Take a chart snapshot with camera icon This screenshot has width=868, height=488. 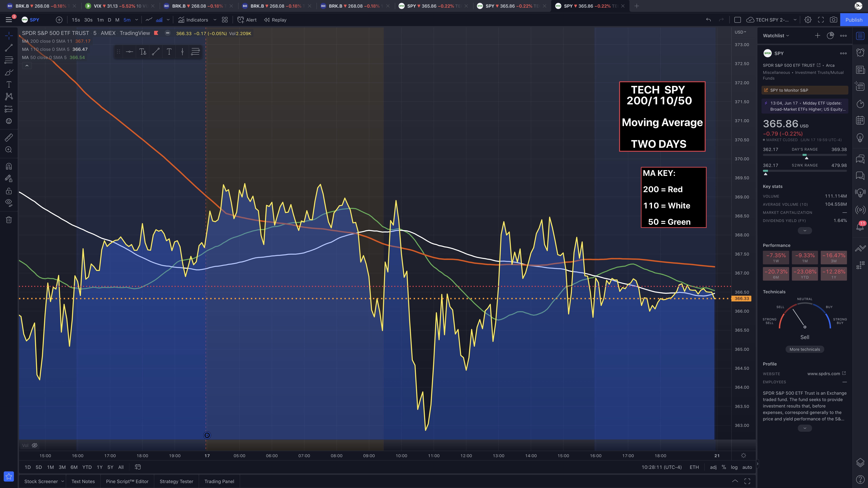833,20
